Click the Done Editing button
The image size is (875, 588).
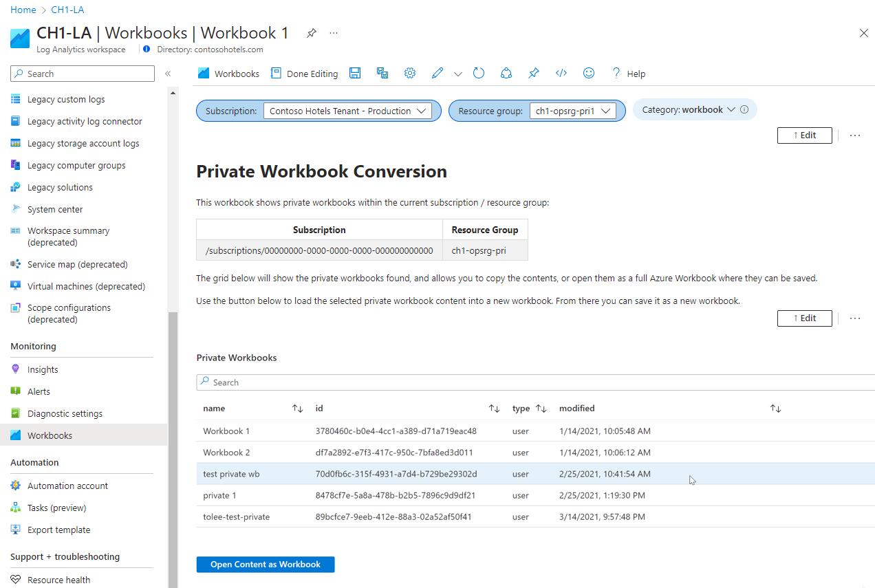(304, 74)
